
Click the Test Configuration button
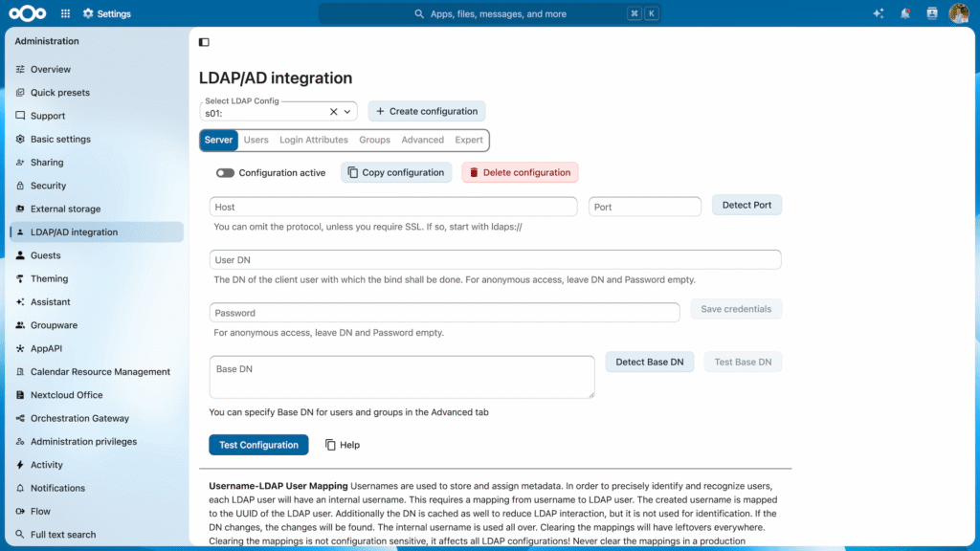click(258, 445)
